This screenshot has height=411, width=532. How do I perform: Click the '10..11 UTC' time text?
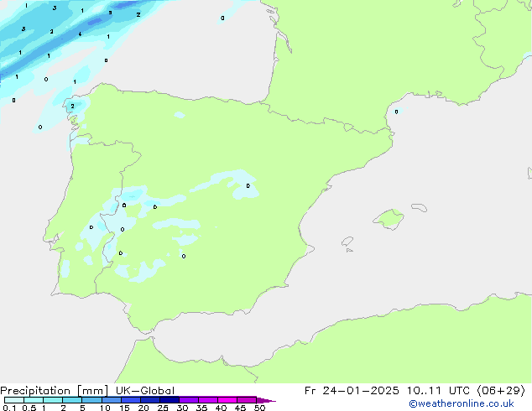438,391
